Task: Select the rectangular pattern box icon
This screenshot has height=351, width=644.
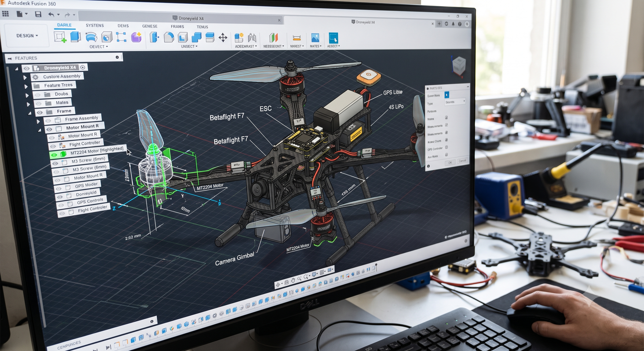Action: [x=121, y=37]
